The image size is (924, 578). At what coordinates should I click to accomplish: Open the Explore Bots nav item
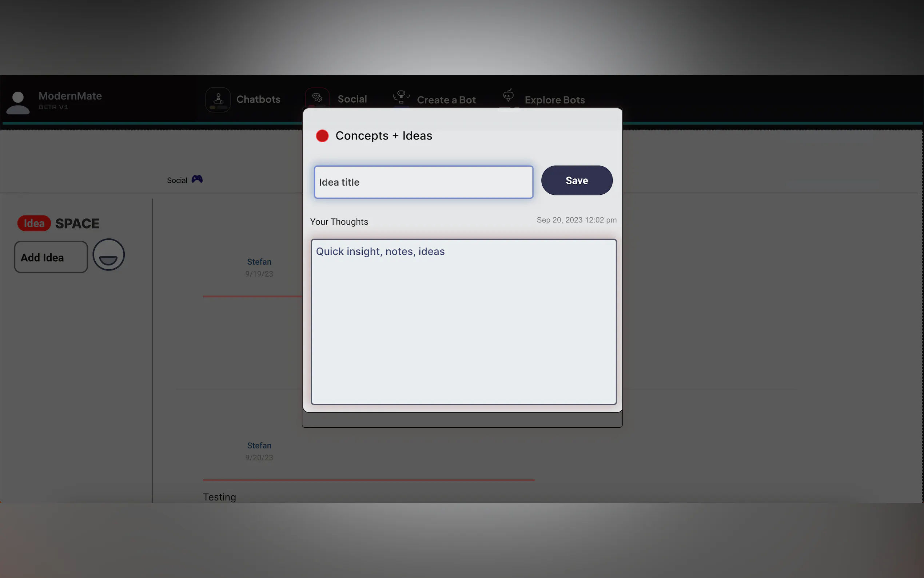coord(554,100)
